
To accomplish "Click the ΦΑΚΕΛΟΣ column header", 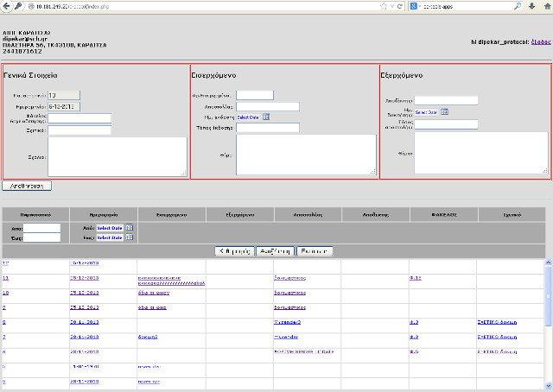I will (442, 213).
